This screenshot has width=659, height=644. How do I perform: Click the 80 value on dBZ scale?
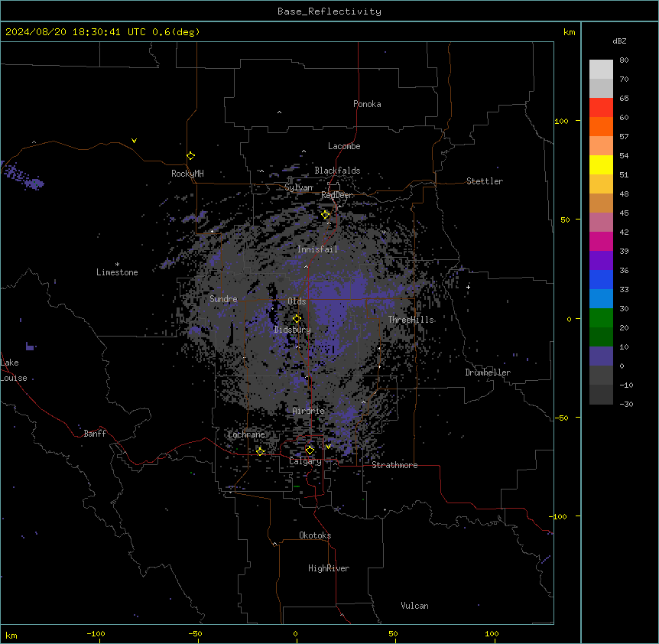click(x=624, y=60)
